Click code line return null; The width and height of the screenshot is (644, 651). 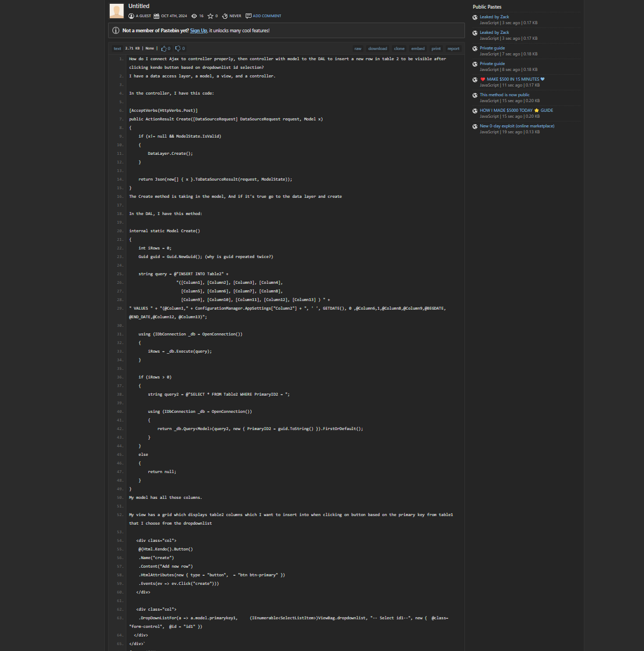click(x=162, y=471)
